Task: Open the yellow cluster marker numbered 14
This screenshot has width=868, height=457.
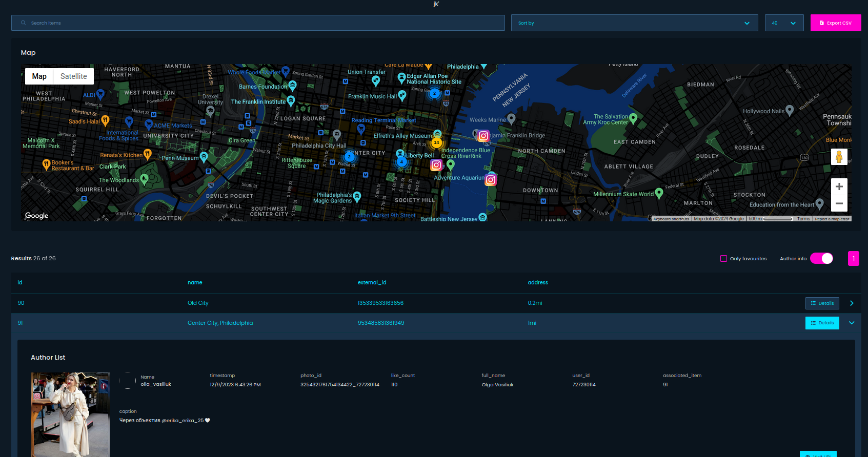Action: point(436,142)
